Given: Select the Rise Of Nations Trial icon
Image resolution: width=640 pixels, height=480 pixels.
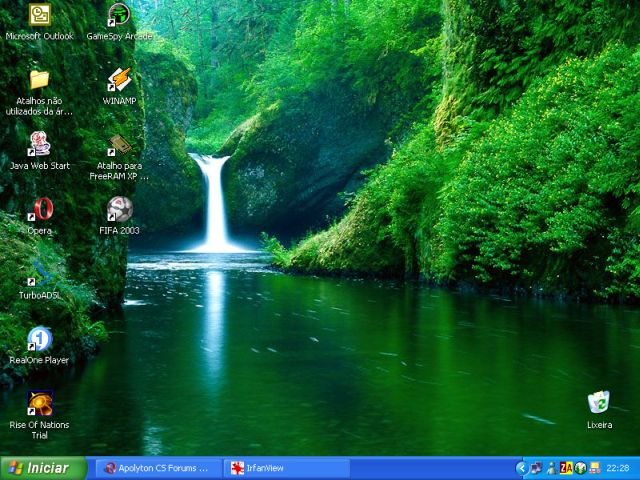Looking at the screenshot, I should [39, 404].
